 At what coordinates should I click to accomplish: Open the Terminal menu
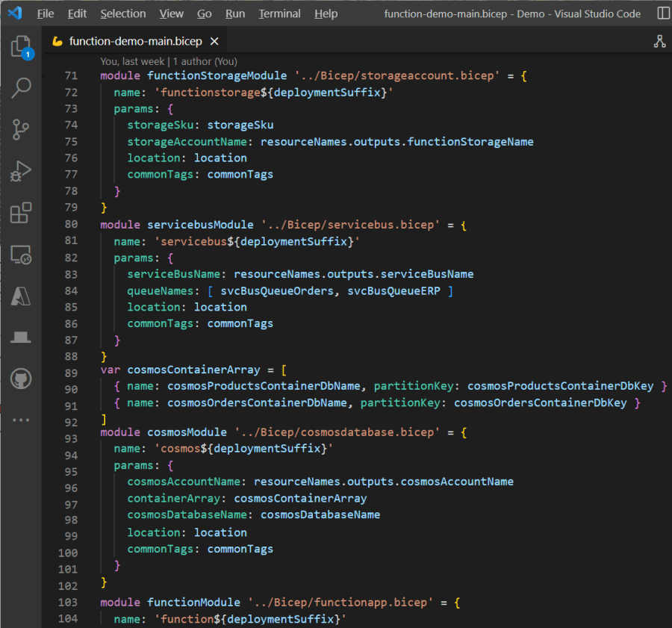[x=279, y=13]
